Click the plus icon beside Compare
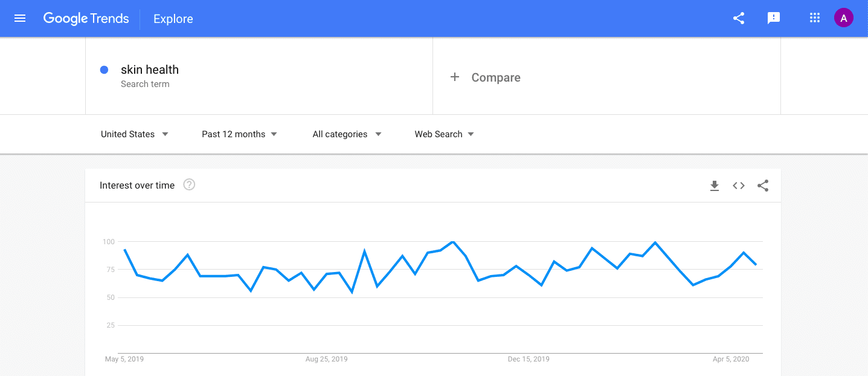Viewport: 868px width, 376px height. (x=455, y=77)
